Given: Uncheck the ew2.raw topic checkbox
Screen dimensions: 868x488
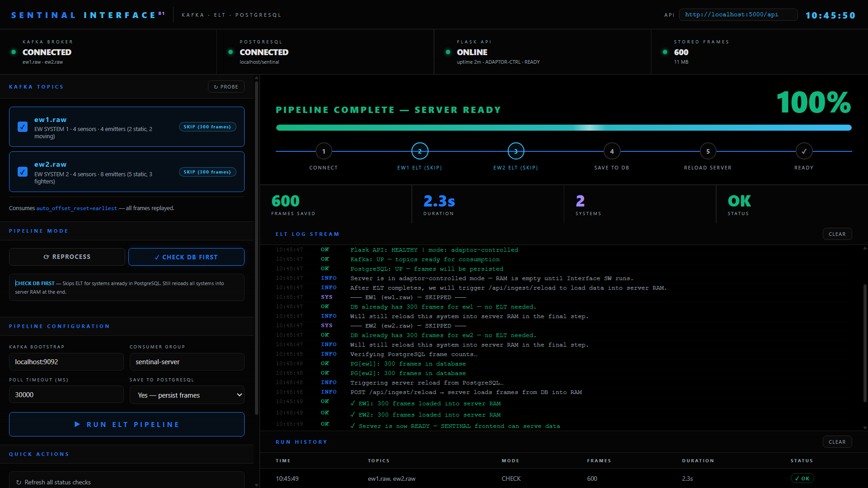Looking at the screenshot, I should (x=23, y=172).
